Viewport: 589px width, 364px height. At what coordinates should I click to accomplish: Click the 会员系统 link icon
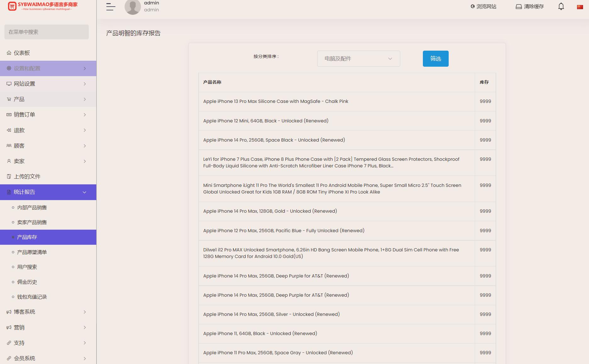pos(9,358)
